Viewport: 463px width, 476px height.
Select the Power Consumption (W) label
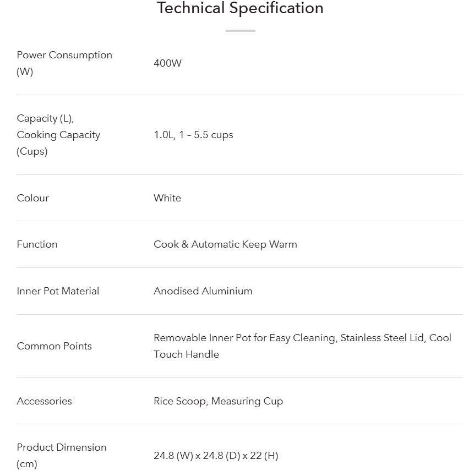pos(64,63)
